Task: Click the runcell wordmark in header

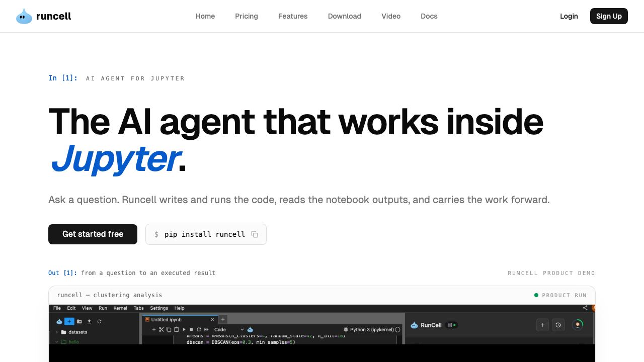Action: coord(54,16)
